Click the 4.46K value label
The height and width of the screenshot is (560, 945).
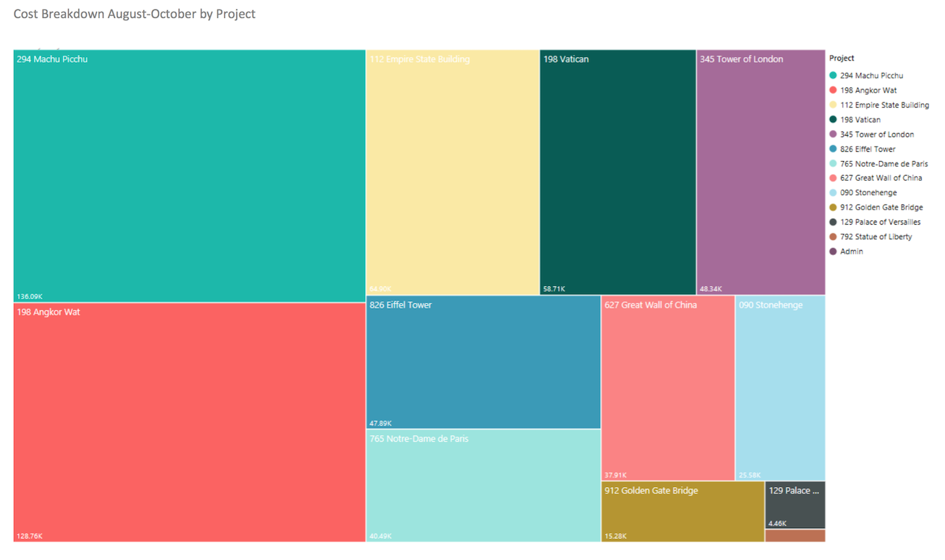[x=778, y=524]
